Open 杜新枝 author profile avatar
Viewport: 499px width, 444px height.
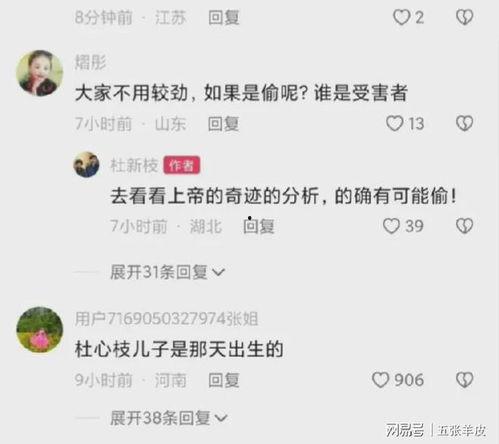click(x=86, y=165)
